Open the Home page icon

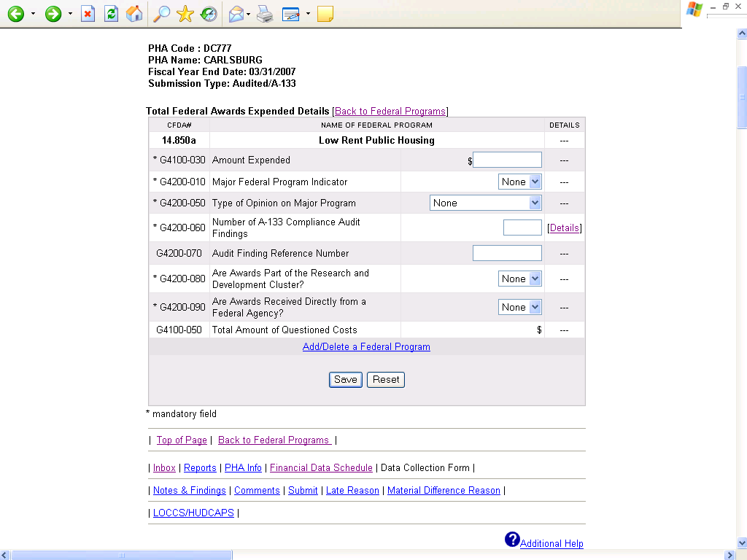(x=134, y=14)
